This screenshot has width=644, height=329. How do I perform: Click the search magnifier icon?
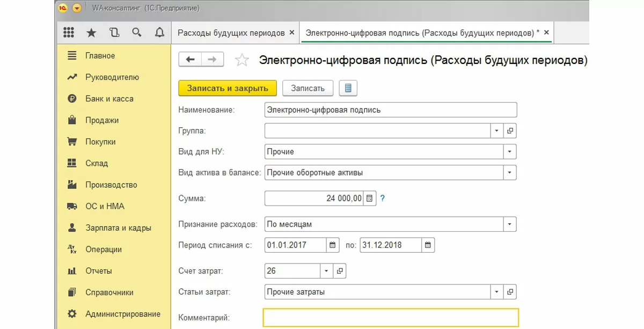click(136, 33)
